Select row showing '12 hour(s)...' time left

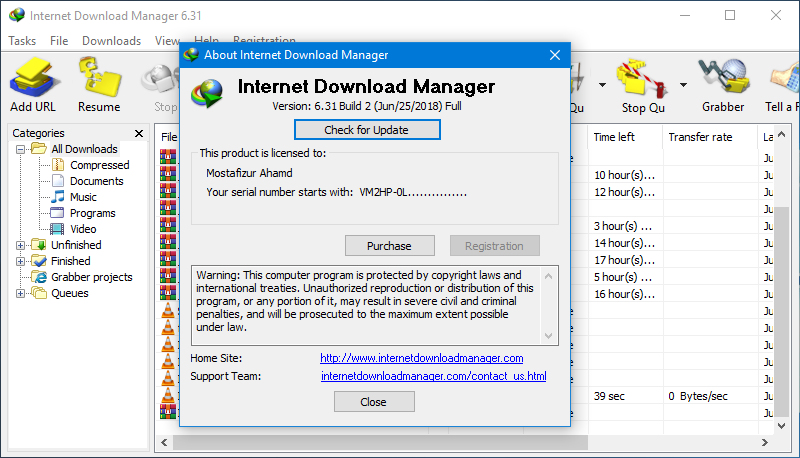(624, 192)
